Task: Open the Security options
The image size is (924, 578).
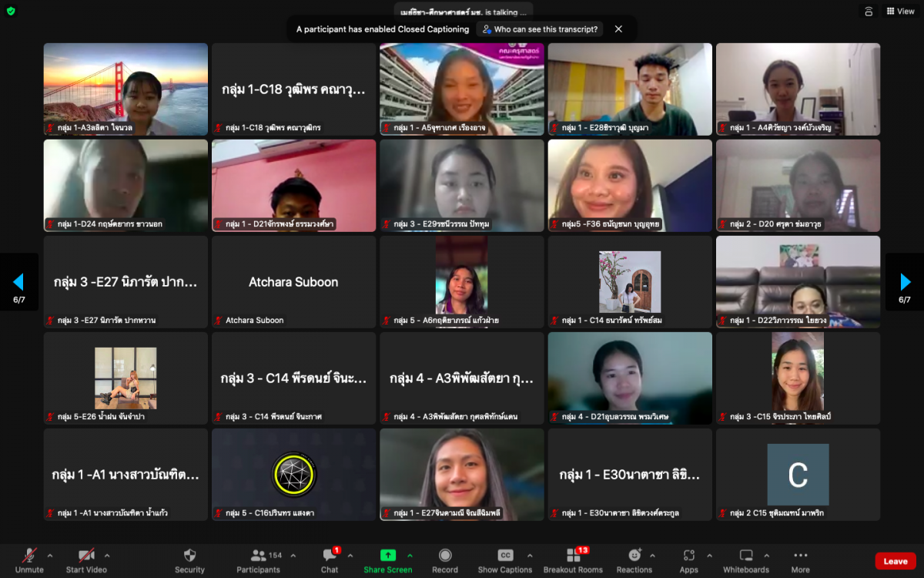Action: 189,560
